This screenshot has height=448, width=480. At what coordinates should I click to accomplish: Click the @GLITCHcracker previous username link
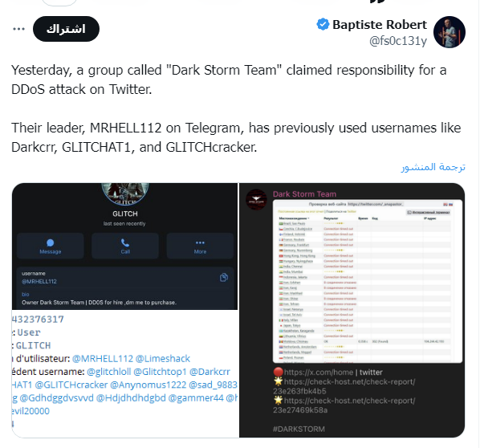71,385
